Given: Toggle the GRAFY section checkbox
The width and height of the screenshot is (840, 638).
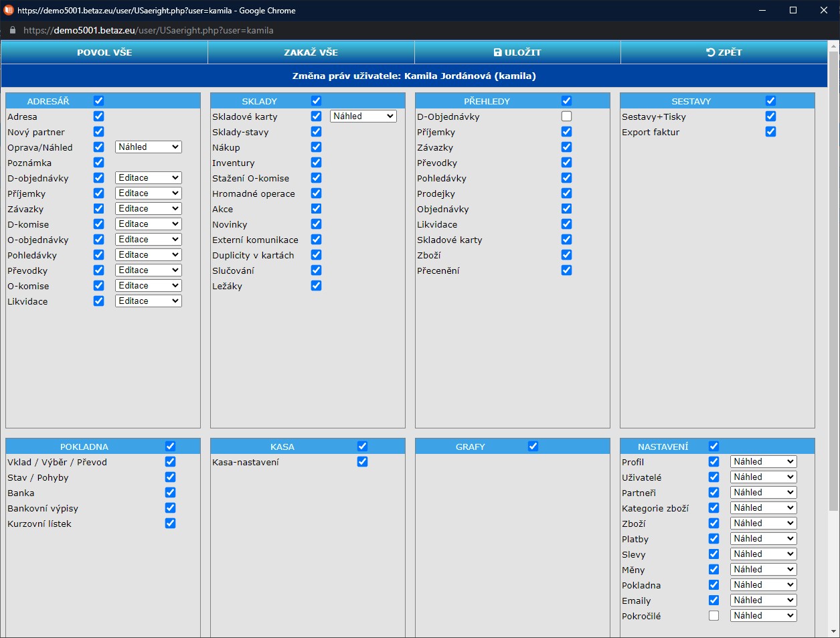Looking at the screenshot, I should tap(533, 447).
